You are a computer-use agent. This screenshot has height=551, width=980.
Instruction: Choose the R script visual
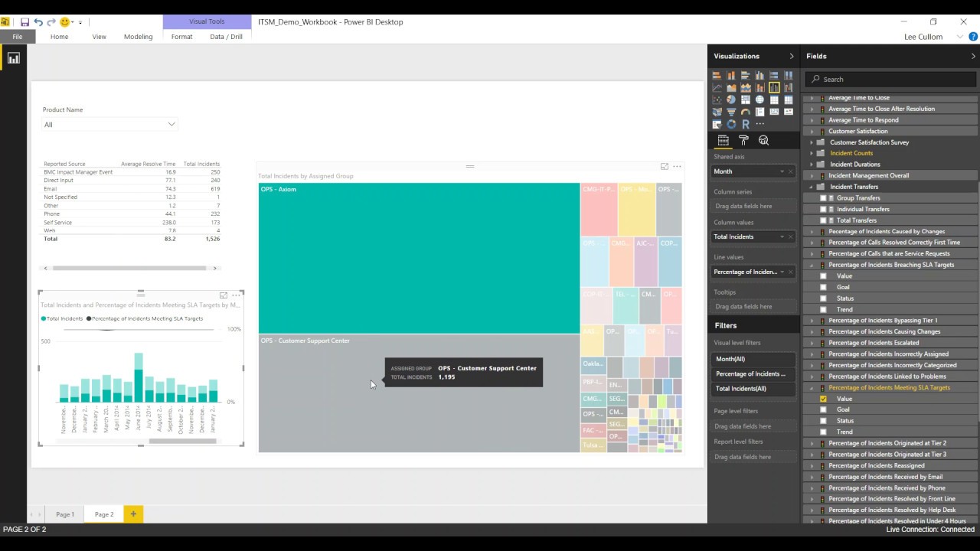746,124
